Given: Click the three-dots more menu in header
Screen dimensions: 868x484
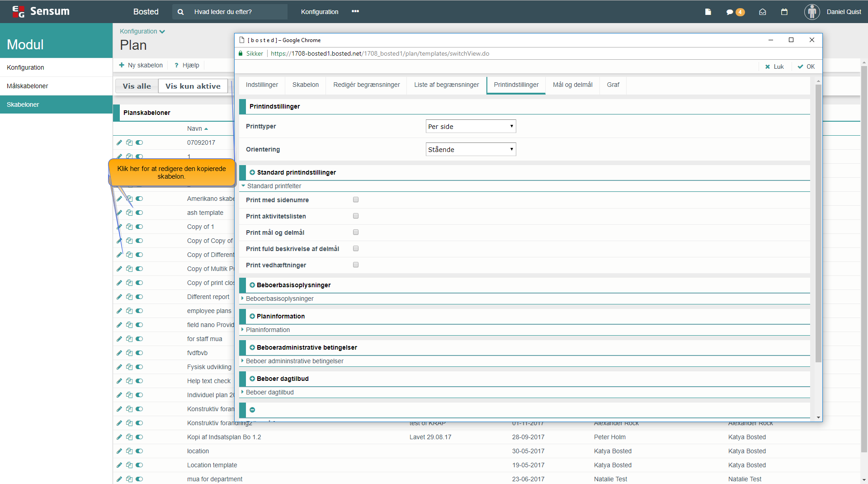Looking at the screenshot, I should point(355,12).
